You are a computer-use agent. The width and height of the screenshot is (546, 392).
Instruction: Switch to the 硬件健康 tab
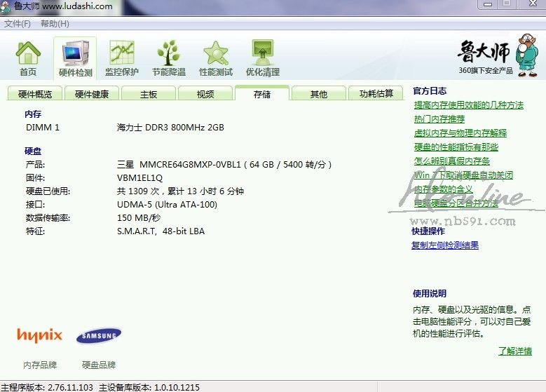pyautogui.click(x=92, y=94)
